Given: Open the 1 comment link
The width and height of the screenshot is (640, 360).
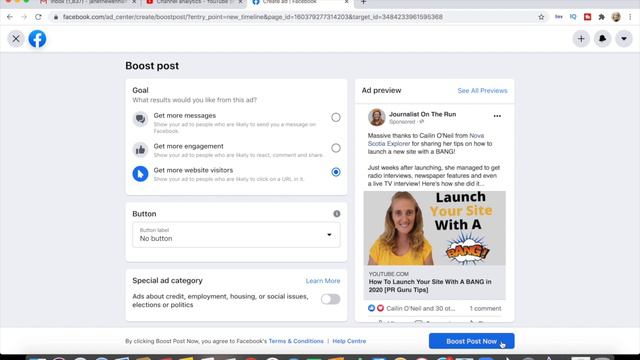Looking at the screenshot, I should point(485,309).
